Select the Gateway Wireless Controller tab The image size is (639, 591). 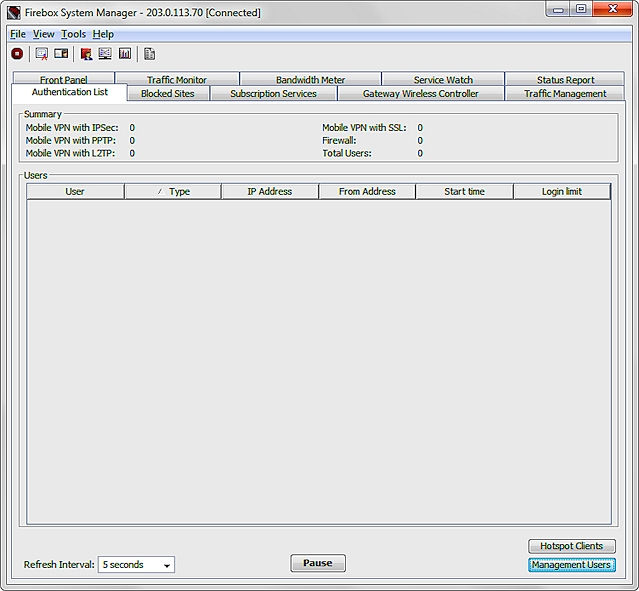click(x=420, y=94)
